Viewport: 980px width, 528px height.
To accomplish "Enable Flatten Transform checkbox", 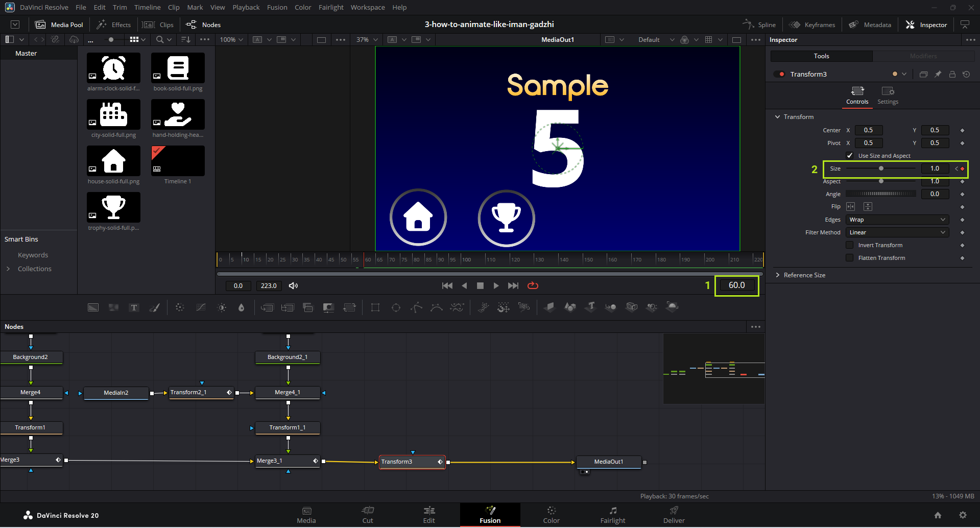I will pos(850,258).
